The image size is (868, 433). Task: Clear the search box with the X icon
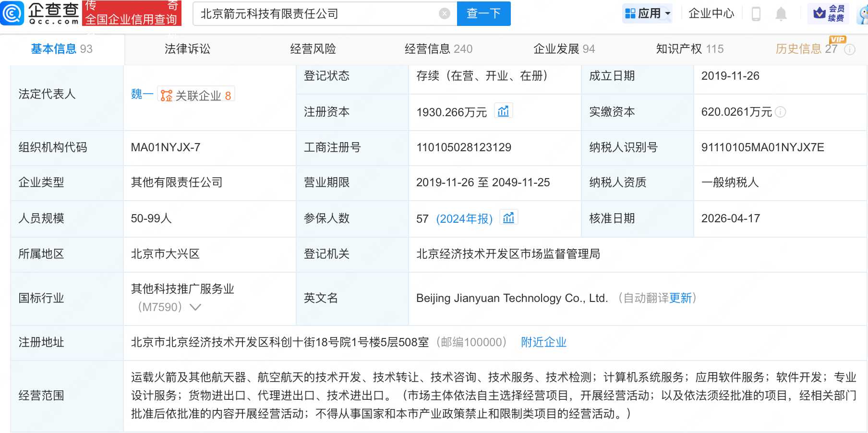point(444,13)
